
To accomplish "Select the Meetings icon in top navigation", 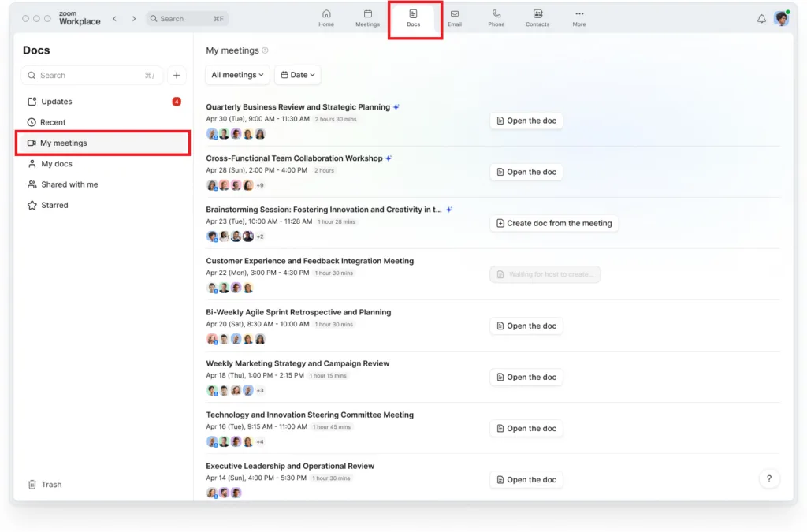I will pos(367,17).
